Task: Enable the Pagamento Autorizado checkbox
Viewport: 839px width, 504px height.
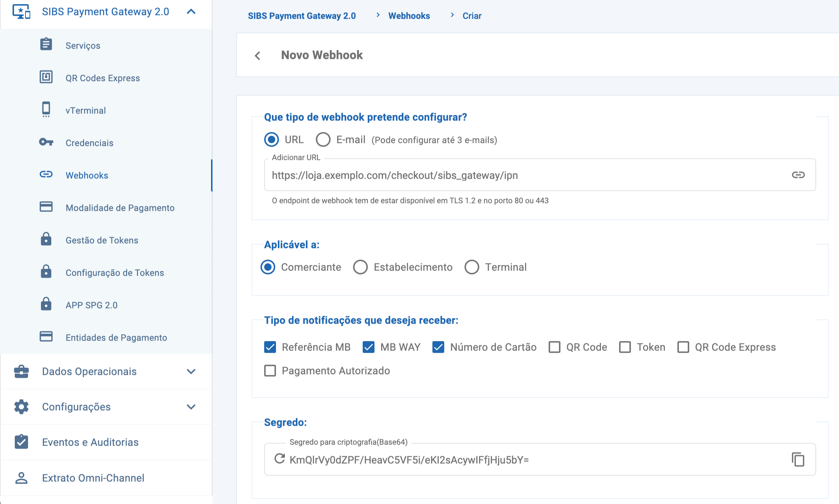Action: point(270,371)
